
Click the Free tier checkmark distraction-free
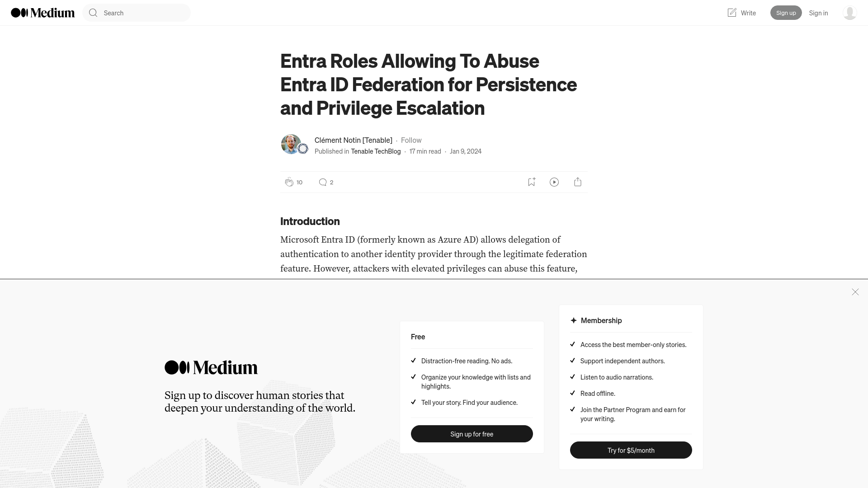point(413,361)
